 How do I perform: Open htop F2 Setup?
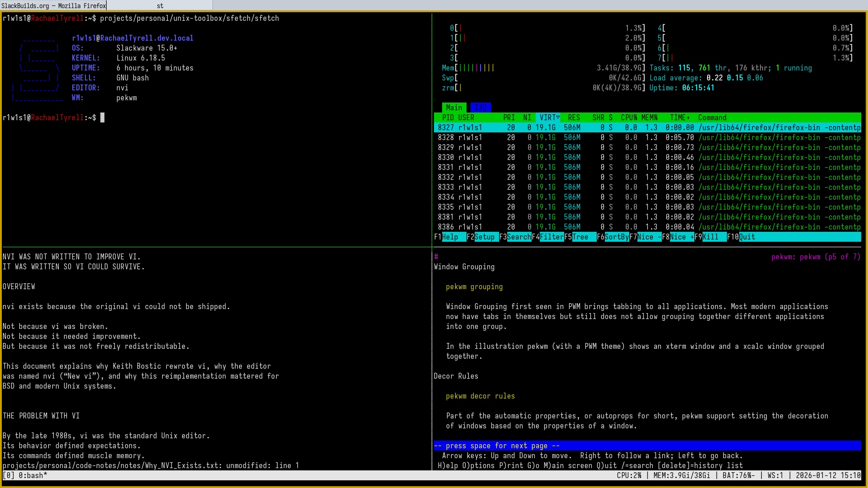coord(484,237)
